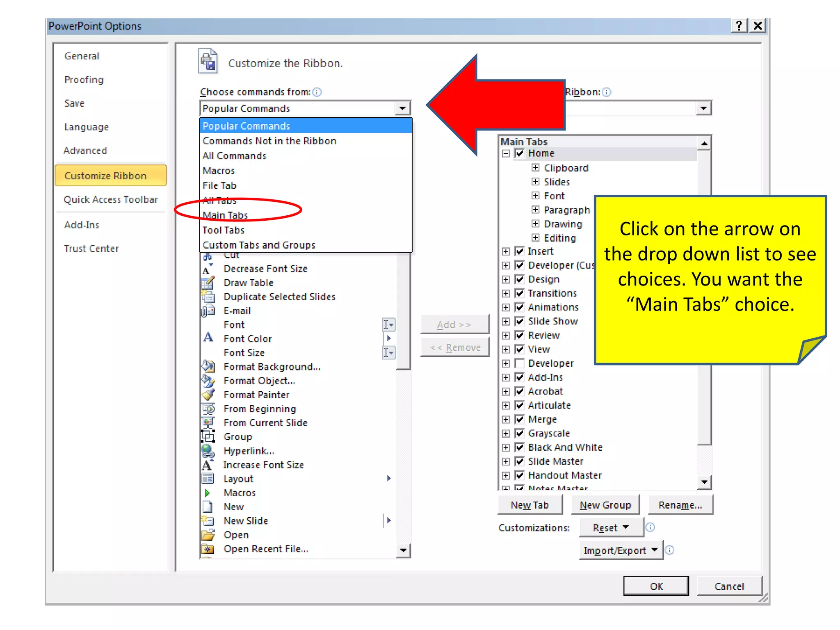Click the Rename button
Image resolution: width=840 pixels, height=630 pixels.
click(x=680, y=505)
